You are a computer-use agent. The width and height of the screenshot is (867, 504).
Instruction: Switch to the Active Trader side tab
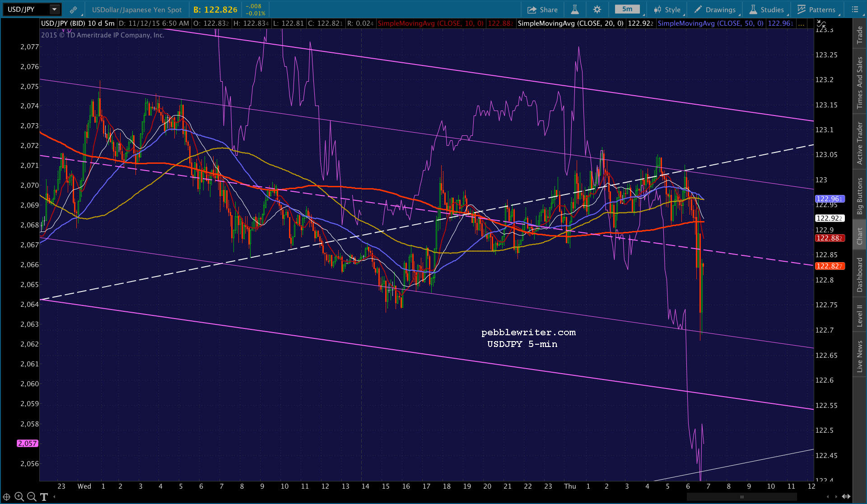pos(860,143)
